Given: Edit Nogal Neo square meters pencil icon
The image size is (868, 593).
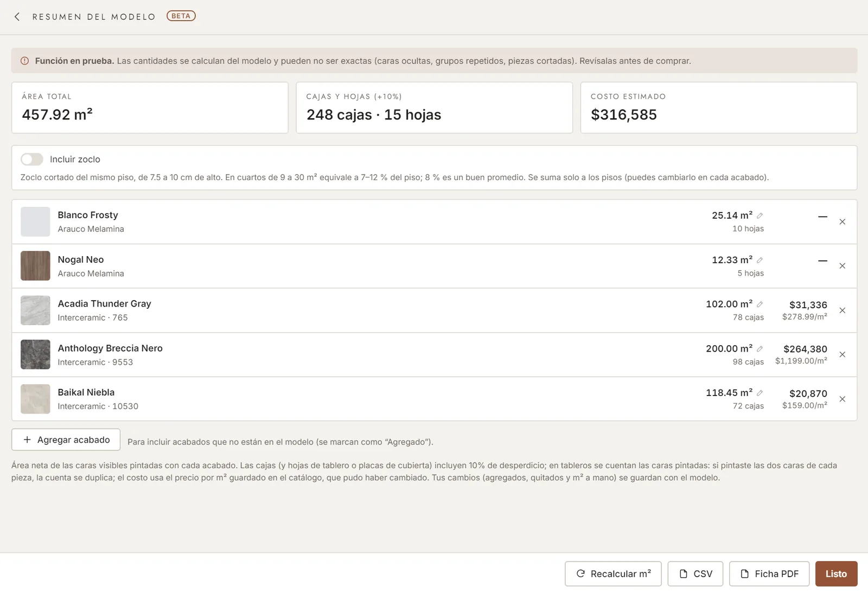Looking at the screenshot, I should coord(759,260).
